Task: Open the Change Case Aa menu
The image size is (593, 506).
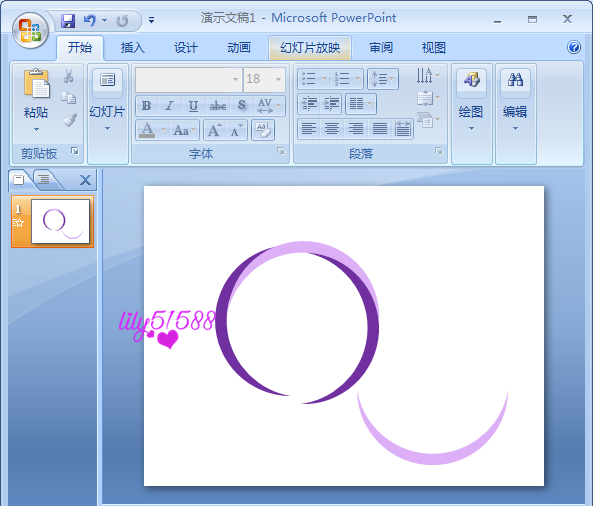Action: [x=185, y=130]
